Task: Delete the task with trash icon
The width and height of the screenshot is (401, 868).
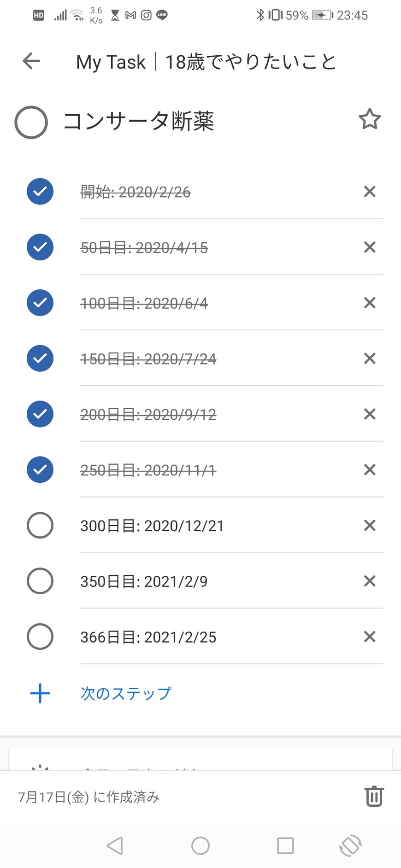Action: tap(374, 796)
